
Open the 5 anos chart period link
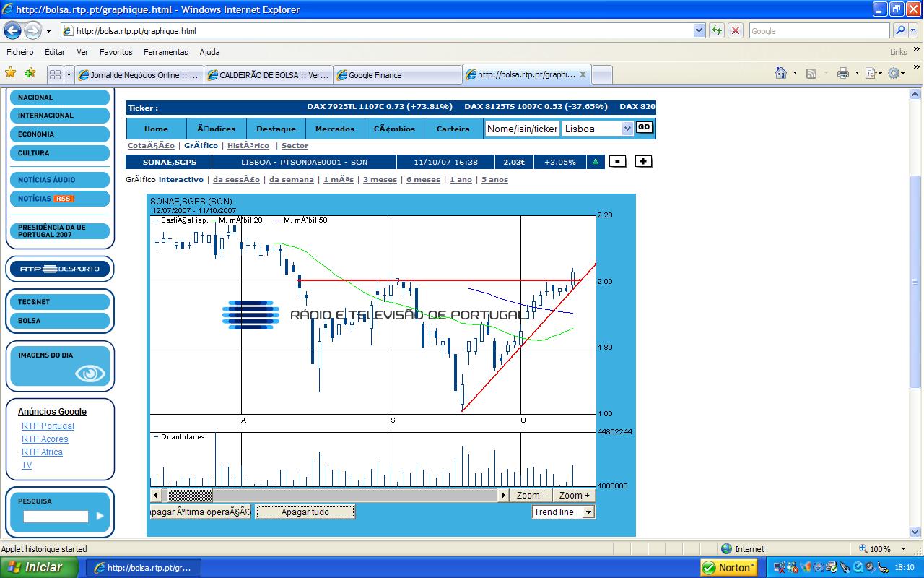point(494,180)
